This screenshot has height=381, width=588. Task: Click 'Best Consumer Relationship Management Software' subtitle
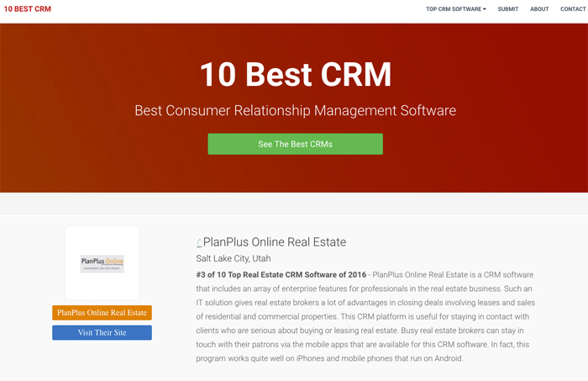tap(295, 111)
